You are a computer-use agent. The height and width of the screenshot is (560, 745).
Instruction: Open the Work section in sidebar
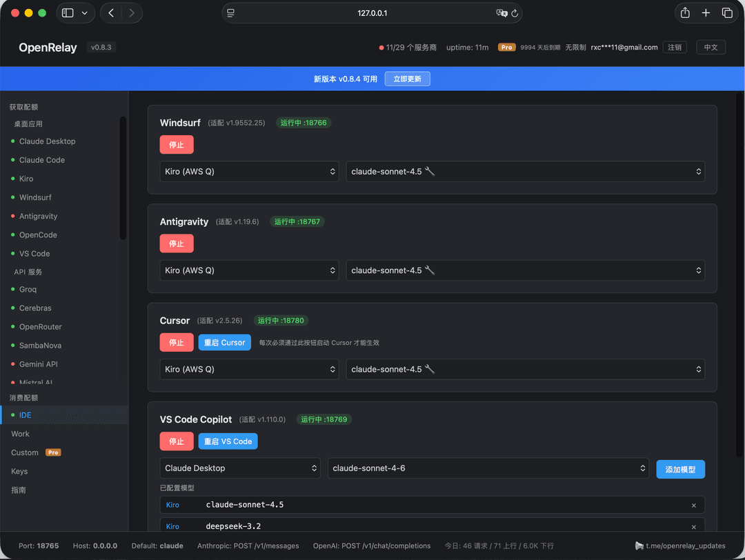click(x=21, y=434)
